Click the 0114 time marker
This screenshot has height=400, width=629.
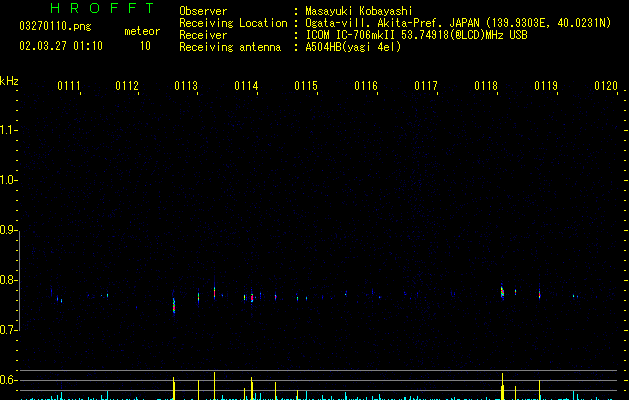tap(246, 86)
